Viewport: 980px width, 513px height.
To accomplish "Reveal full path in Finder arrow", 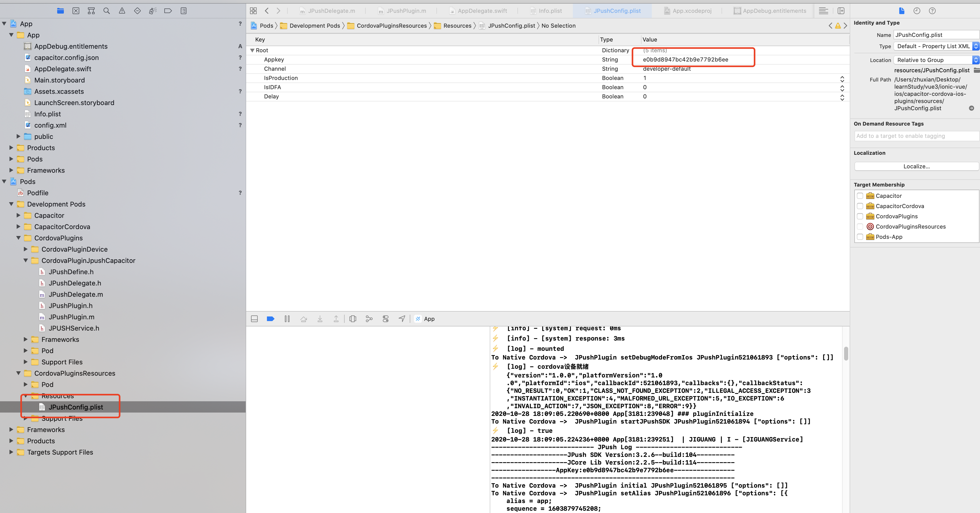I will pos(971,108).
